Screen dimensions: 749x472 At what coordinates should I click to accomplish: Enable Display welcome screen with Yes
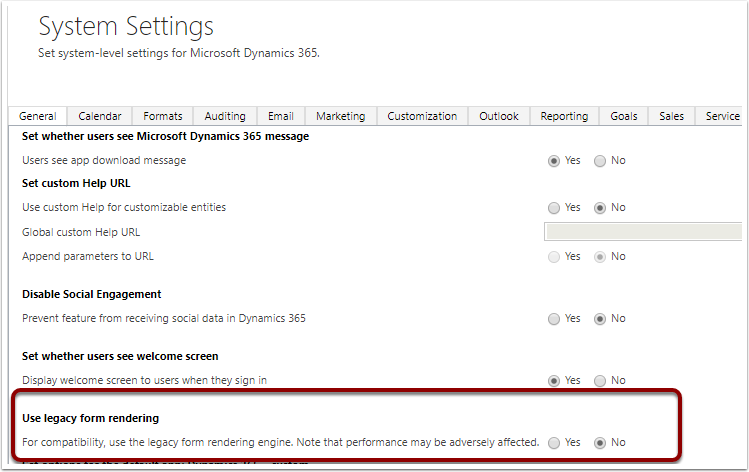tap(554, 381)
